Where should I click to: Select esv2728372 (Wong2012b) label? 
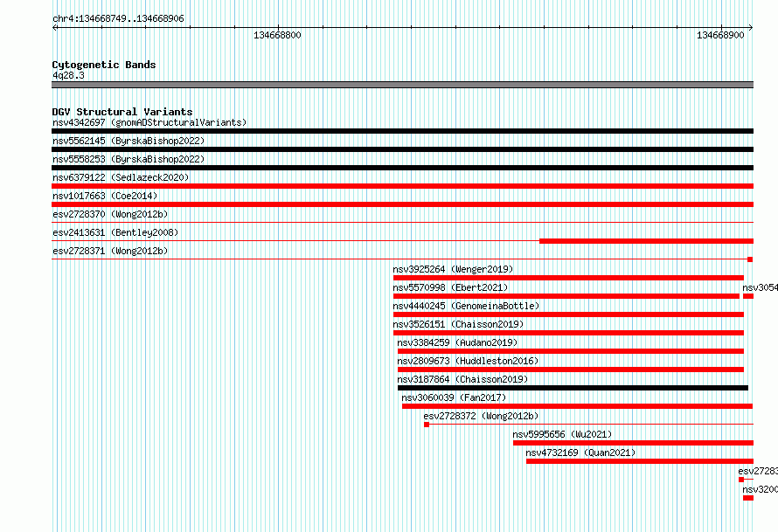coord(482,416)
